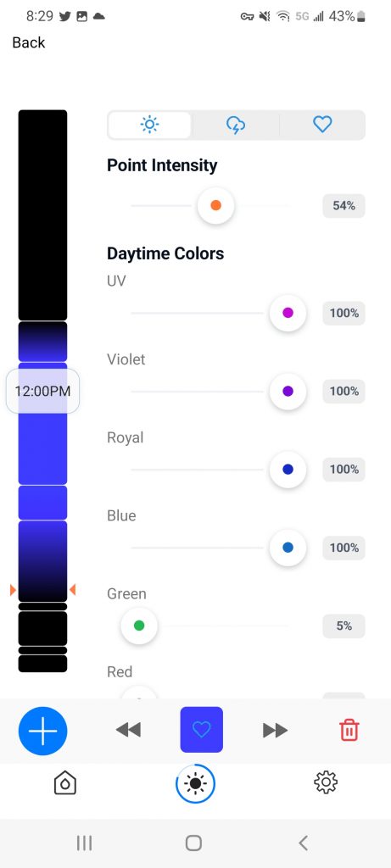Image resolution: width=391 pixels, height=868 pixels.
Task: Click the Point Intensity orange slider knob
Action: point(216,206)
